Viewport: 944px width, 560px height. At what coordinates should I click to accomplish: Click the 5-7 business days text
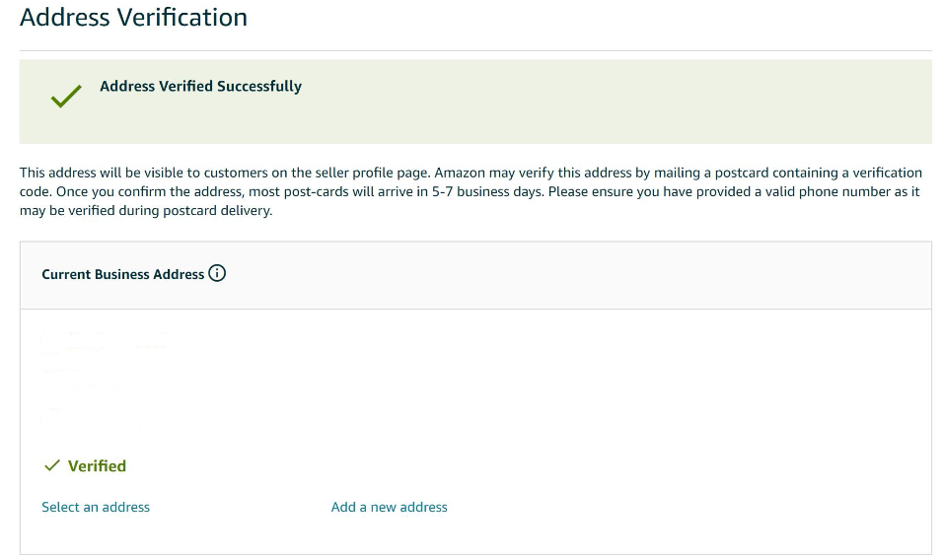click(x=486, y=192)
